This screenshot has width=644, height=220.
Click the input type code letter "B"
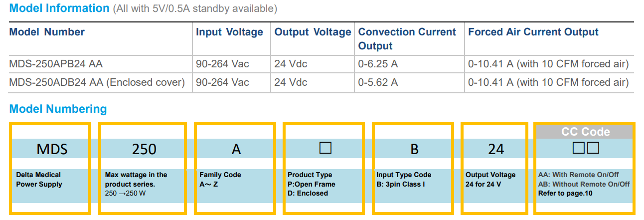click(x=414, y=149)
